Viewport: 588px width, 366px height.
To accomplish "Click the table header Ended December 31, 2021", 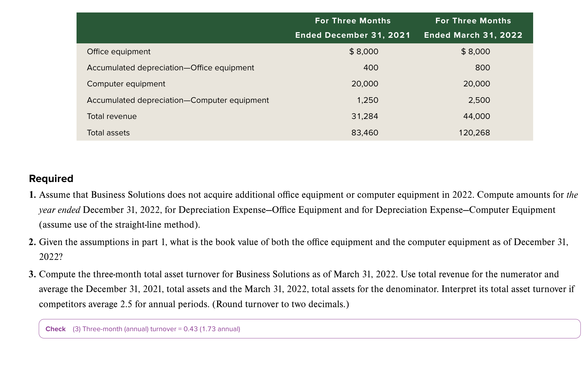I will tap(352, 35).
